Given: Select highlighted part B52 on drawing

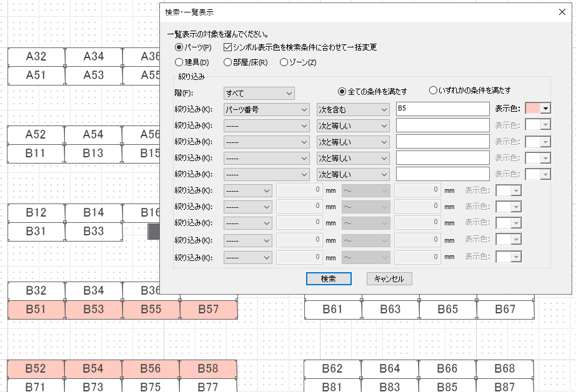Looking at the screenshot, I should coord(36,369).
